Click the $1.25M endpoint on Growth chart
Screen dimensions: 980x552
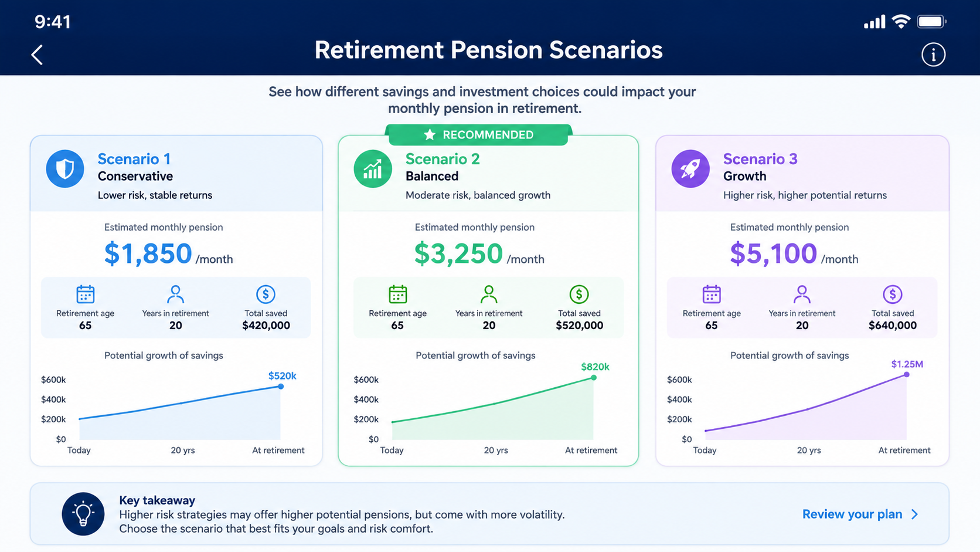pos(907,374)
